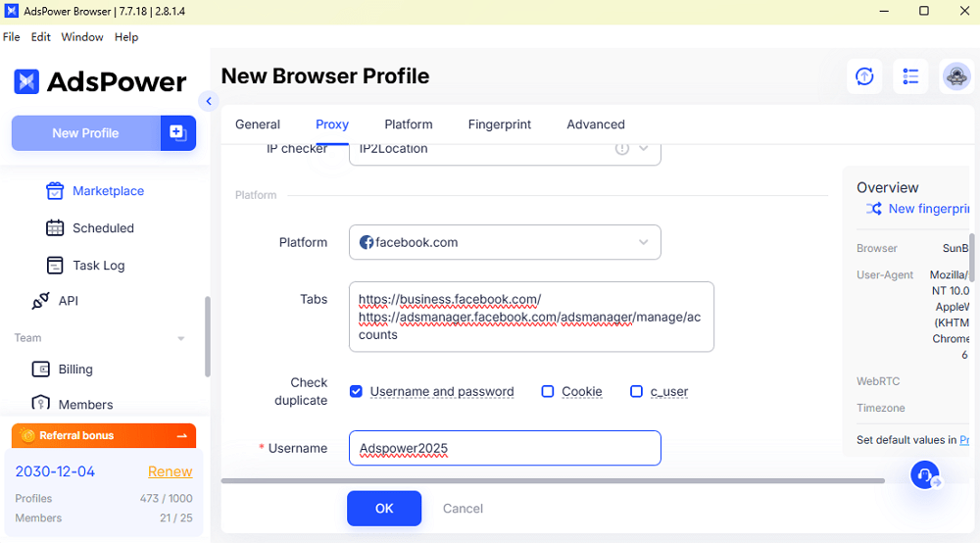Click the sidebar vertical scrollbar
Screen dimensions: 980x543
208,337
